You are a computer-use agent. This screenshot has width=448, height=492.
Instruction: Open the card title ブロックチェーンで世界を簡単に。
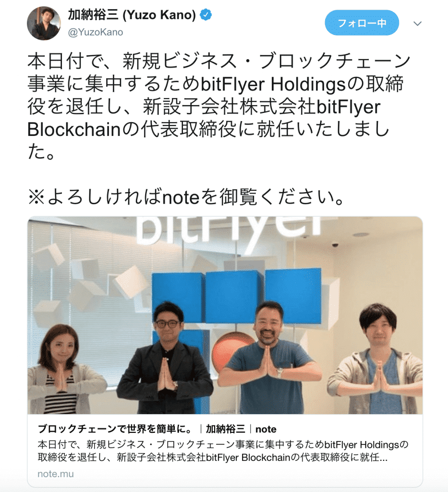(x=115, y=429)
